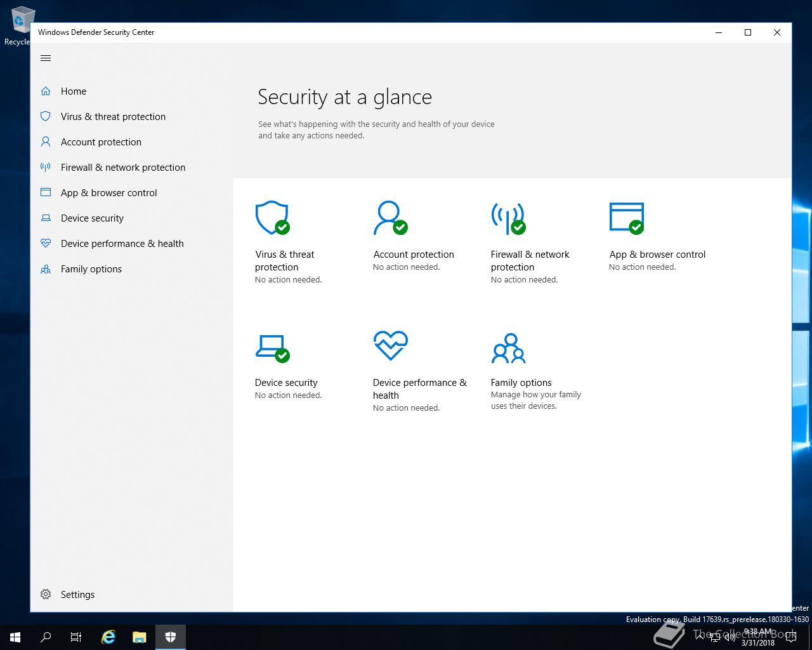This screenshot has width=812, height=650.
Task: Click the 'Security at a glance' heading
Action: click(x=344, y=97)
